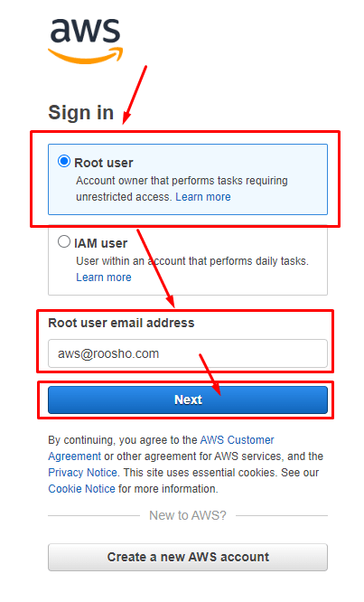
Task: Click the orange smile arrow under aws
Action: (x=85, y=56)
